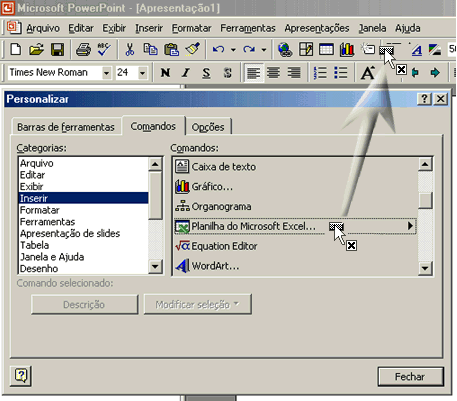
Task: Open the Inserir menu in menu bar
Action: (x=149, y=28)
